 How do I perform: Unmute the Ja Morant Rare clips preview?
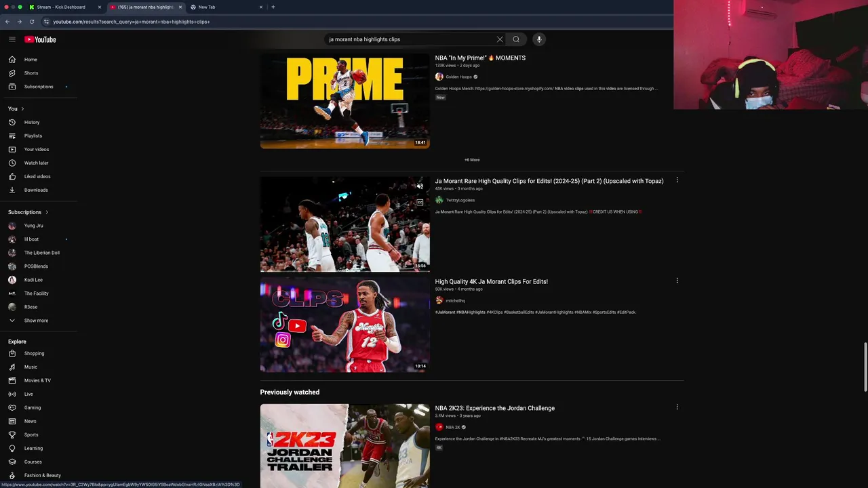pos(420,186)
